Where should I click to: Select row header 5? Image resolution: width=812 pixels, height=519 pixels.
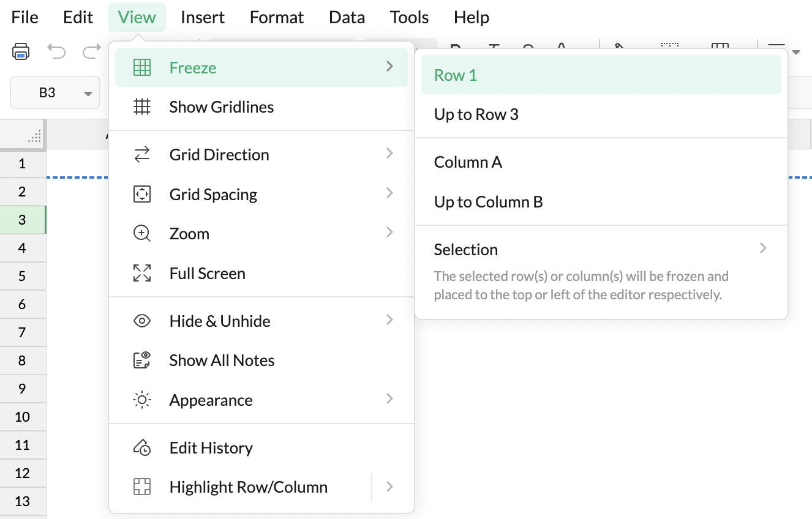[23, 276]
